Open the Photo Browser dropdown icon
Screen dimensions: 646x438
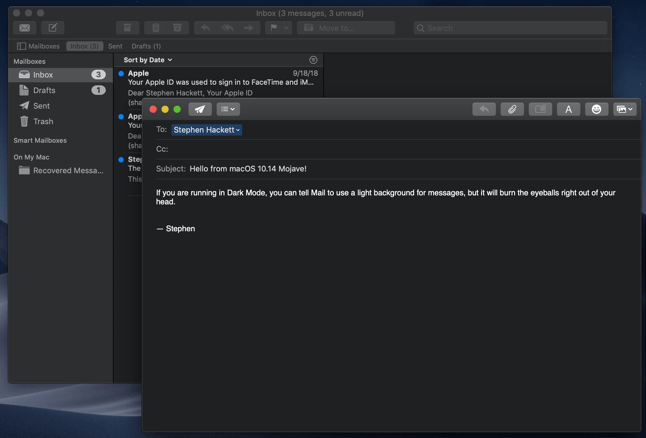pos(625,109)
